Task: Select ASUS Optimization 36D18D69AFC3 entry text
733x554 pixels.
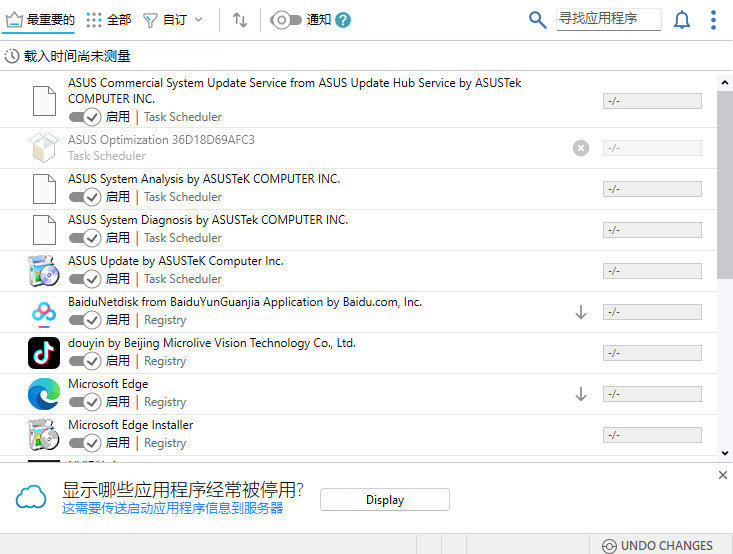Action: pyautogui.click(x=161, y=140)
